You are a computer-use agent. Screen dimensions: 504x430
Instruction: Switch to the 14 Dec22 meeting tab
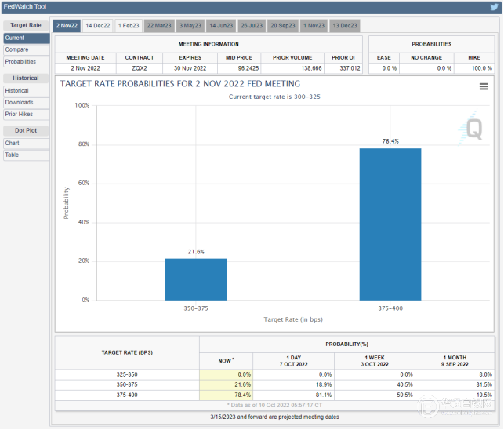[98, 26]
